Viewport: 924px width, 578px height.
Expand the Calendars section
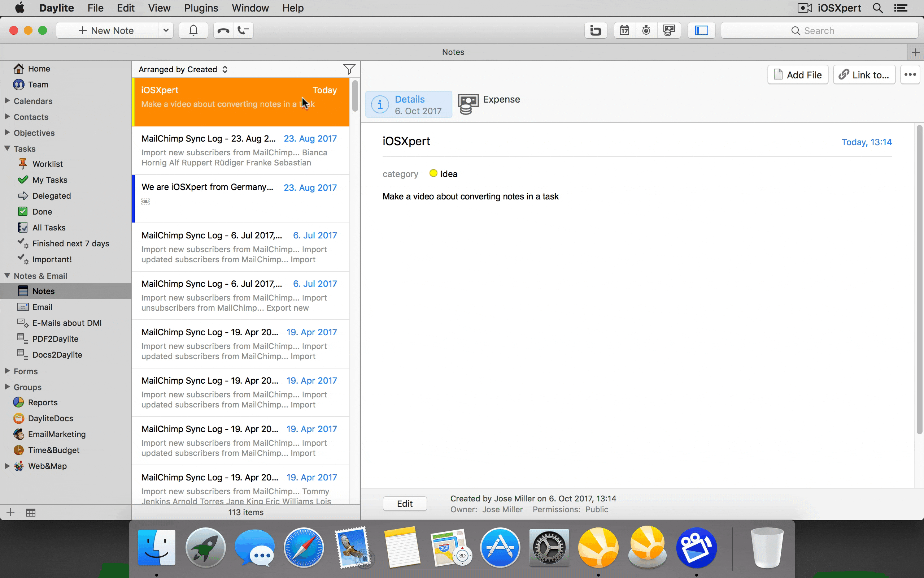[7, 100]
